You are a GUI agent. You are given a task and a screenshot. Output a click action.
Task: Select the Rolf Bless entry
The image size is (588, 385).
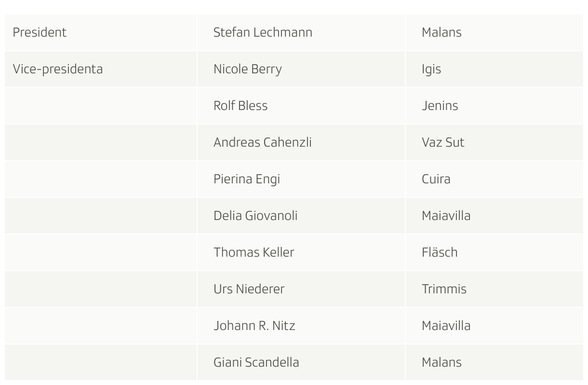coord(241,106)
